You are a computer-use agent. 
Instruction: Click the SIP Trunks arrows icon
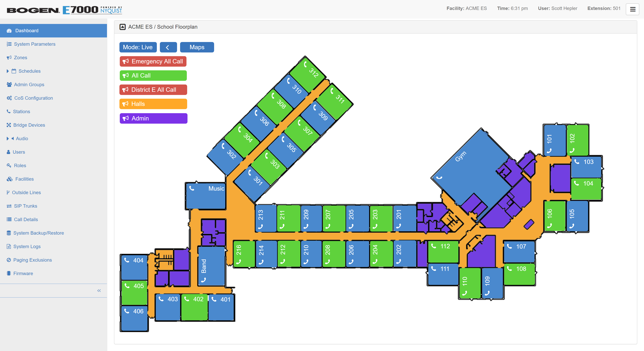click(x=9, y=206)
